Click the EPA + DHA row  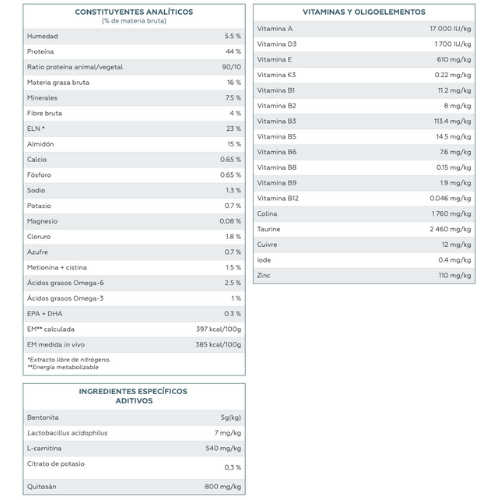pos(134,314)
